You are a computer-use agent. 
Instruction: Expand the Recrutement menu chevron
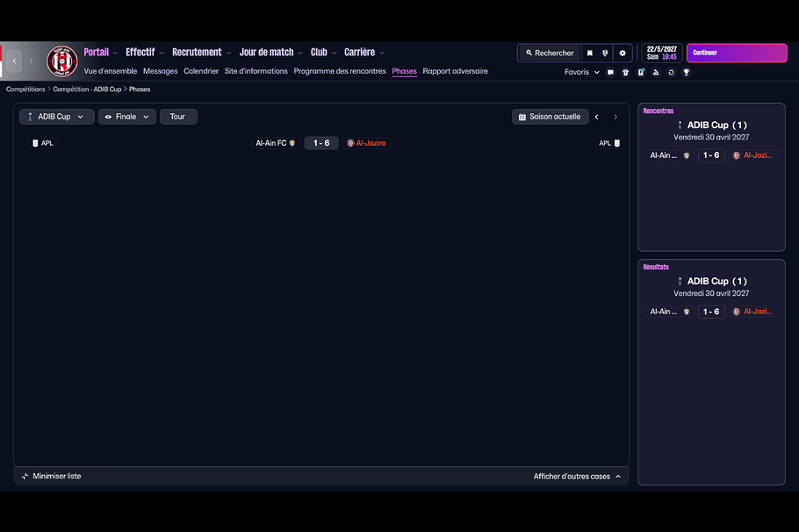tap(229, 53)
